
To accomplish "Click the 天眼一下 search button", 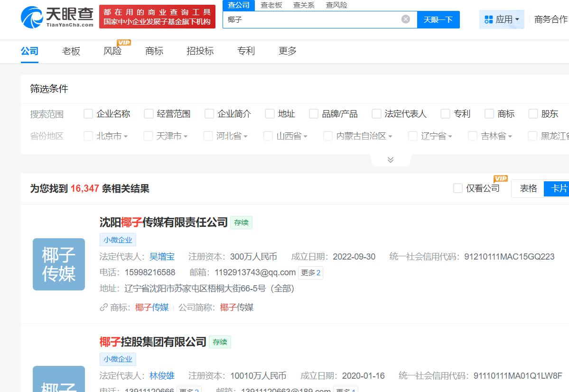I will (438, 19).
